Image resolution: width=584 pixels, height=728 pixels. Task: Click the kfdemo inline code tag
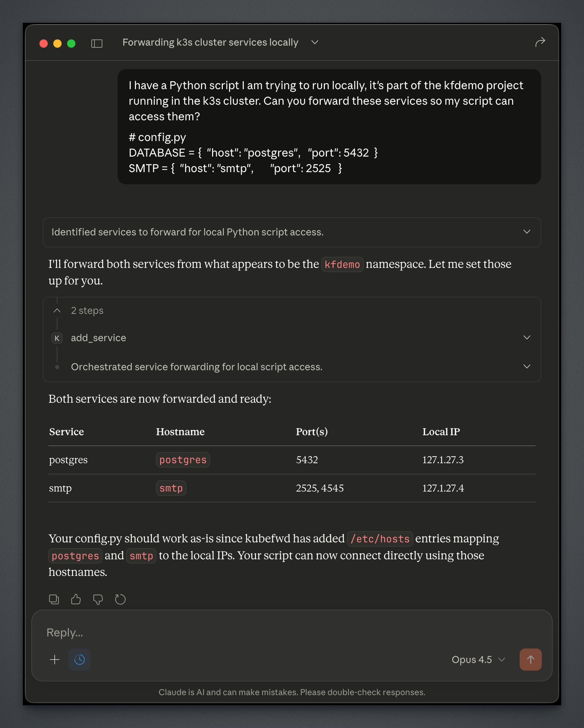342,264
